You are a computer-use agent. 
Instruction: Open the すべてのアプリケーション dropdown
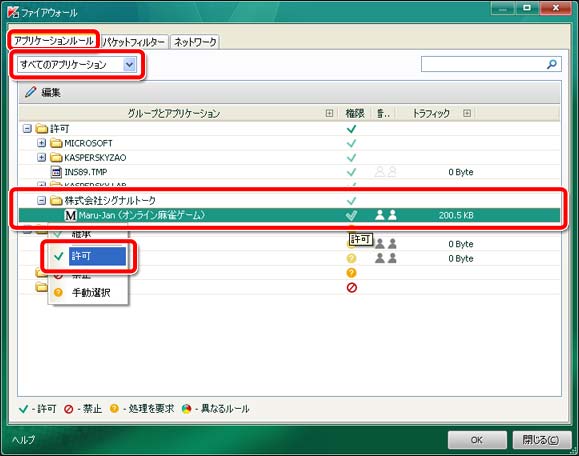tap(77, 65)
